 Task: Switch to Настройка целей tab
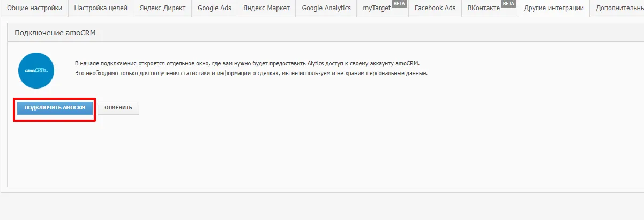[x=101, y=9]
